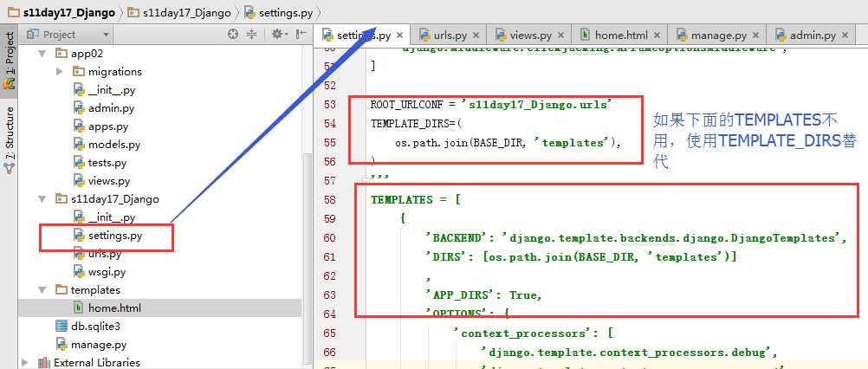Select the s11day17_Django package in tree
The image size is (868, 369).
[x=107, y=198]
